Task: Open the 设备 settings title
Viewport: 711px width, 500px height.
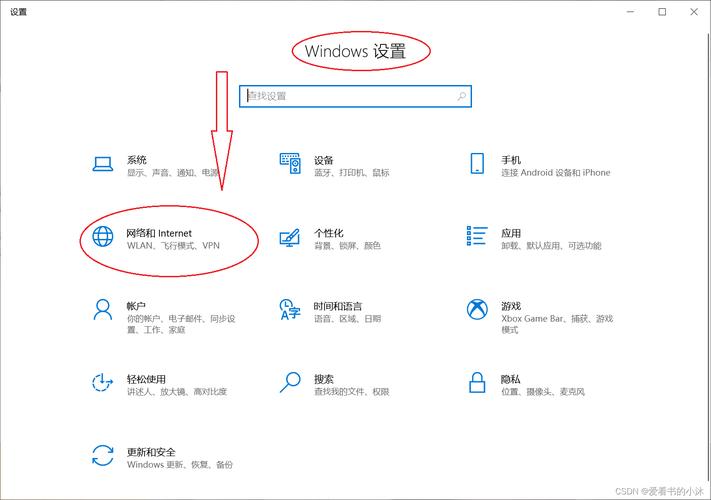Action: click(324, 160)
